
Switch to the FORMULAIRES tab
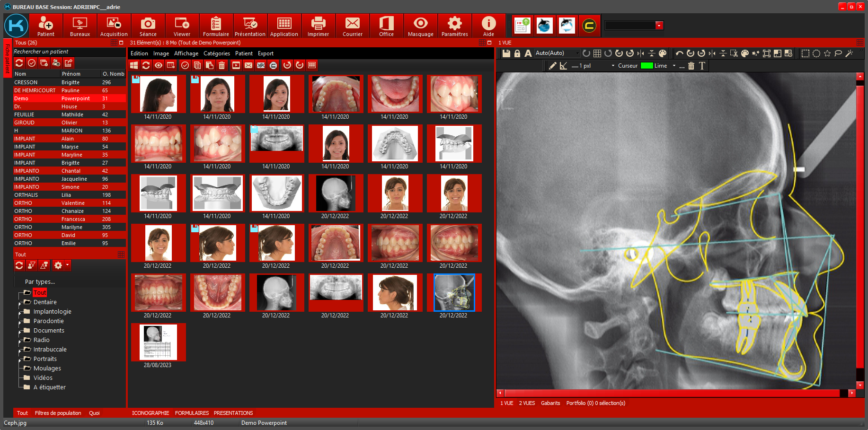192,413
